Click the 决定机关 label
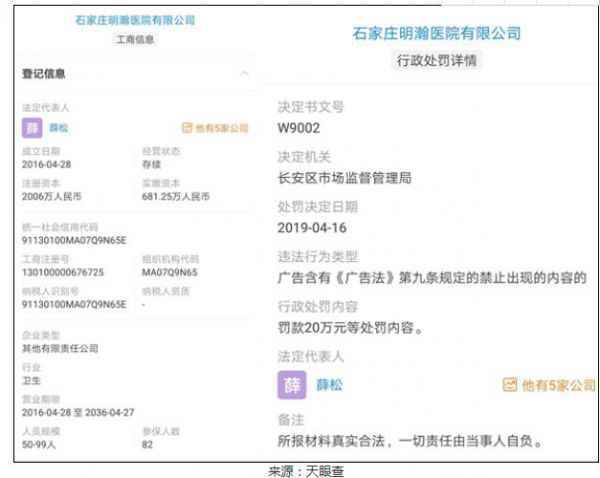This screenshot has width=600, height=478. 304,157
